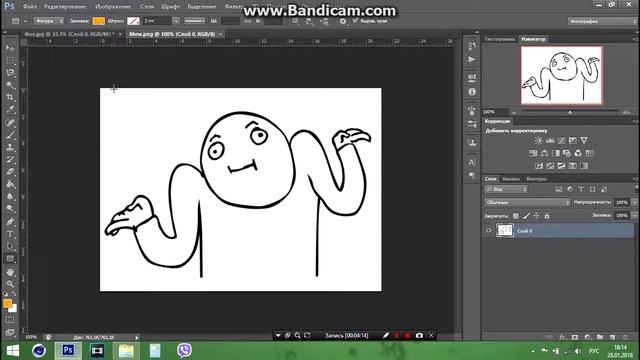This screenshot has height=360, width=640.
Task: Open the 'Вид' layer filter dropdown
Action: coord(506,189)
